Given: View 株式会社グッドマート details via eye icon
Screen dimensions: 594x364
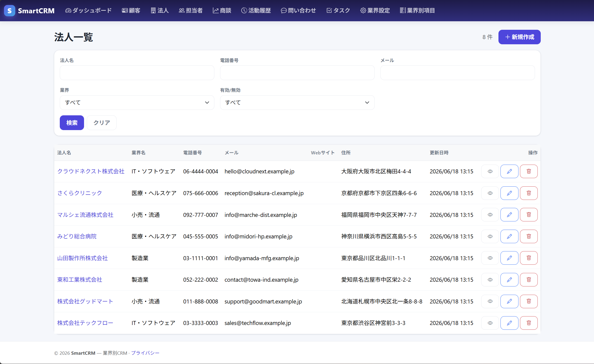Looking at the screenshot, I should (x=490, y=301).
